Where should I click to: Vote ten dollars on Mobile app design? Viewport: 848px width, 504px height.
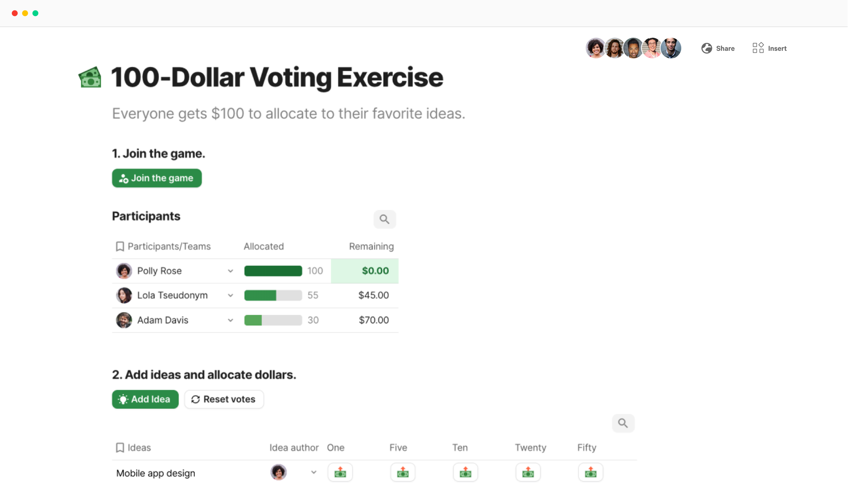point(466,472)
